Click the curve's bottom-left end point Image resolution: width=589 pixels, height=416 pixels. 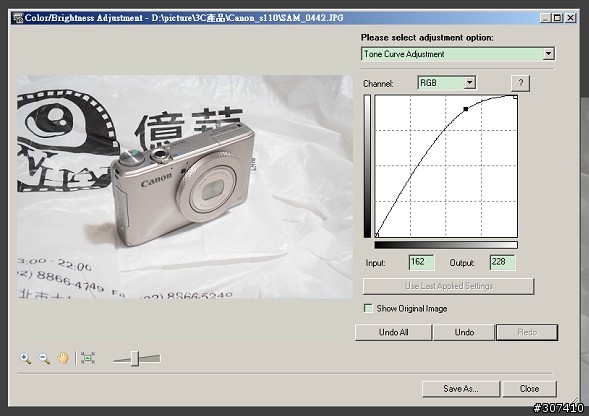[x=377, y=235]
